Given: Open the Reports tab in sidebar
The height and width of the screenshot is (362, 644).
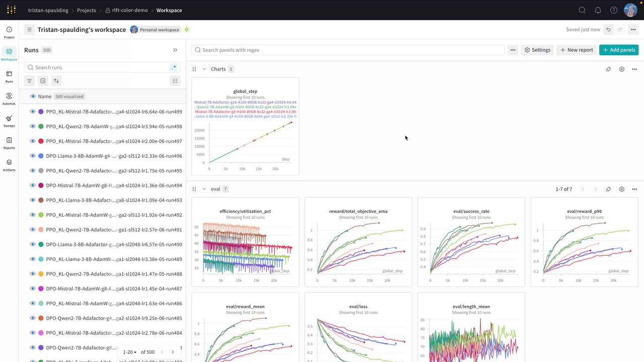Looking at the screenshot, I should click(9, 143).
